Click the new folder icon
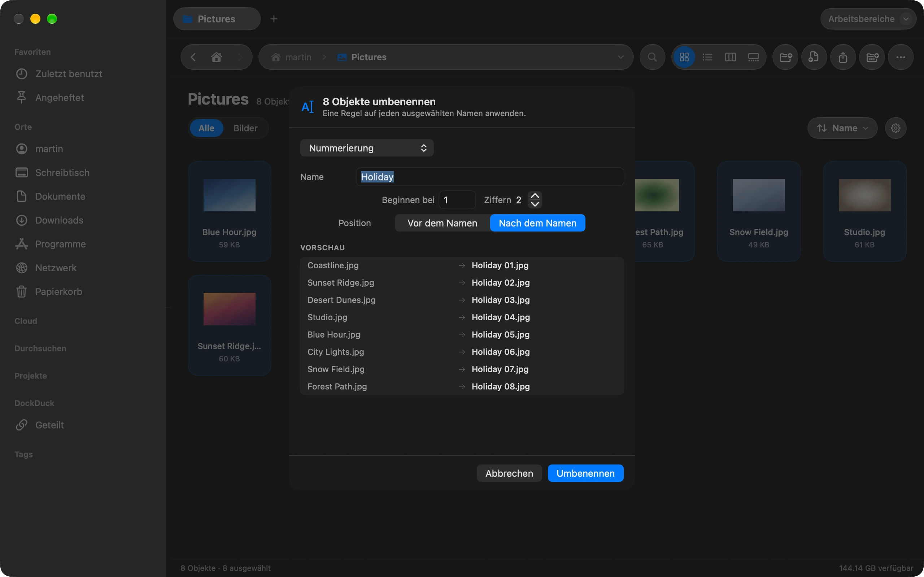 point(785,57)
